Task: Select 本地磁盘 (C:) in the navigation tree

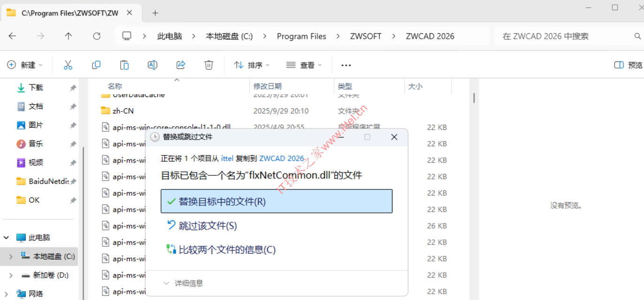Action: pos(54,256)
